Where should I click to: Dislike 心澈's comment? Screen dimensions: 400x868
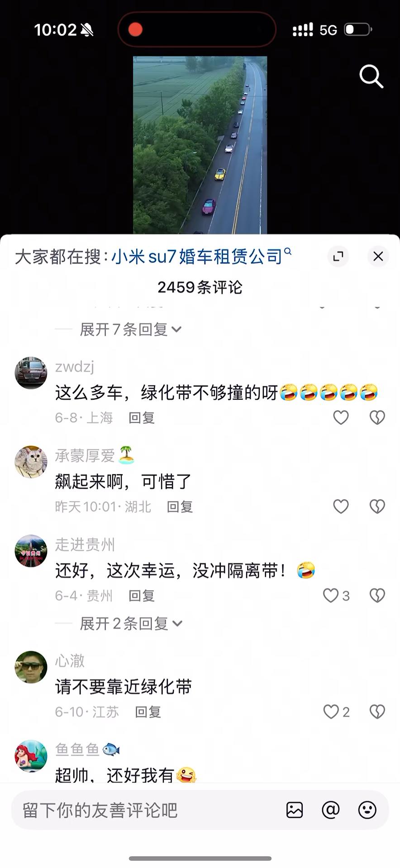(377, 712)
